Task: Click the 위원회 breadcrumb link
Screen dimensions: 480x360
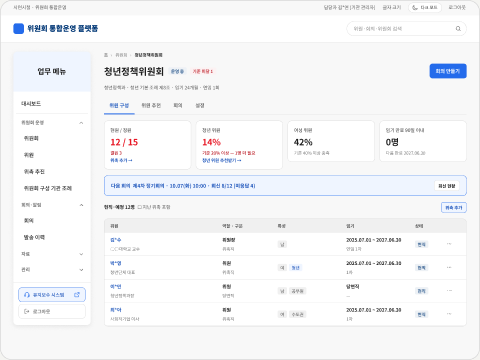Action: tap(121, 55)
